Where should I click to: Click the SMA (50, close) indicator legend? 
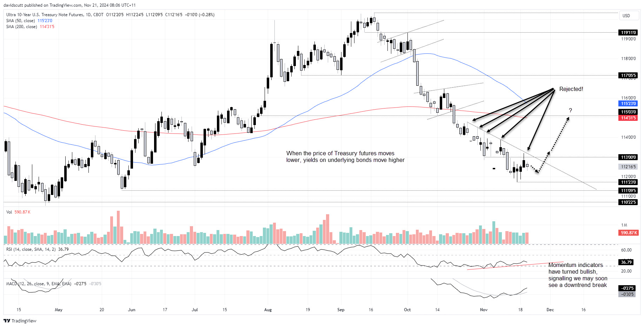point(29,21)
